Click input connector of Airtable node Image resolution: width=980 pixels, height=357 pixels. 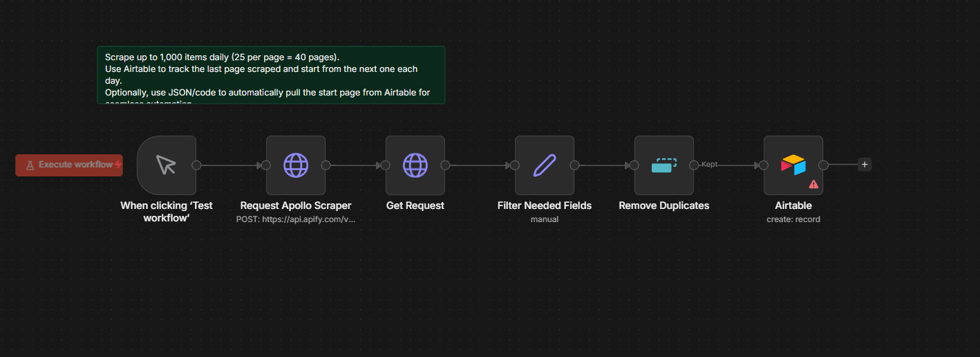(x=764, y=165)
